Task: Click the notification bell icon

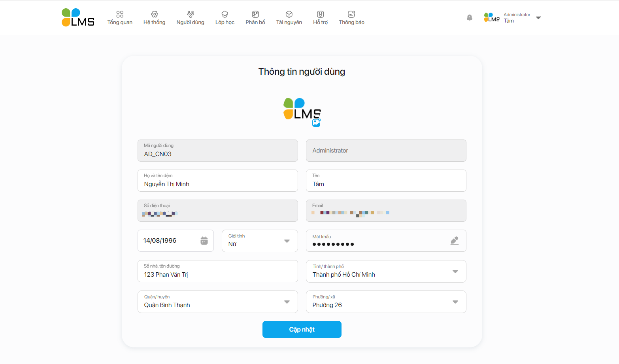Action: click(x=469, y=18)
